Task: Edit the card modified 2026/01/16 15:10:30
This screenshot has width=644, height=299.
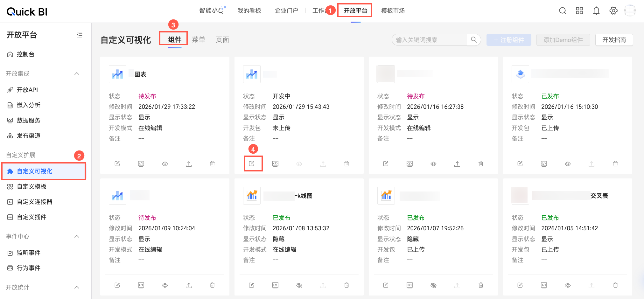Action: 520,163
